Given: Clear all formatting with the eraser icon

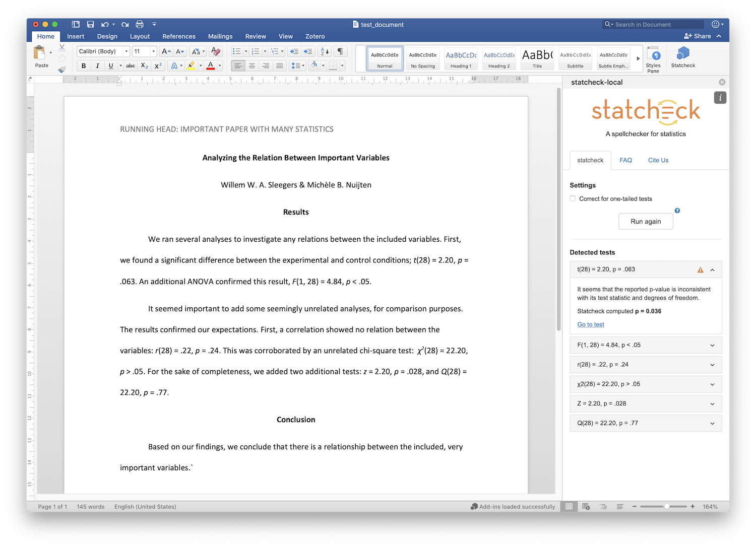Looking at the screenshot, I should click(216, 51).
